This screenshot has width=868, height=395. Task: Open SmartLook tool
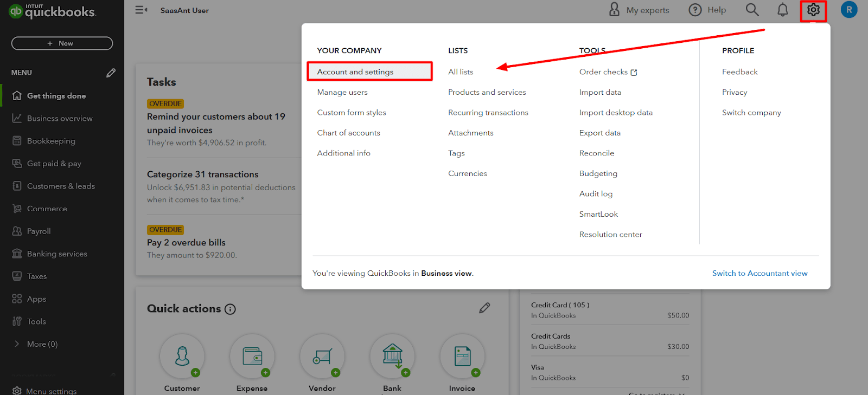598,214
